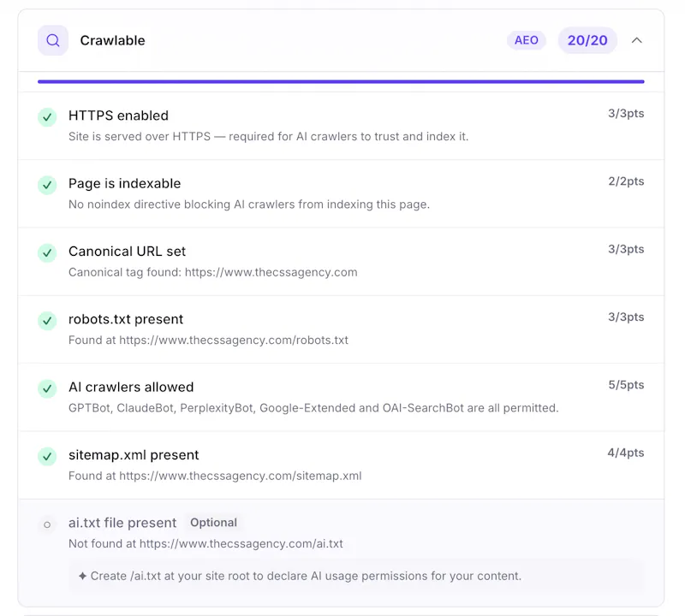Click the Canonical URL set checkmark icon
Viewport: 685px width, 616px height.
47,252
